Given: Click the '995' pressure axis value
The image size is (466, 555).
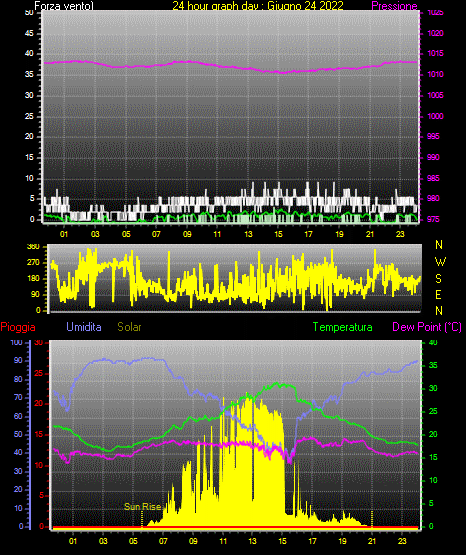Looking at the screenshot, I should click(433, 136).
